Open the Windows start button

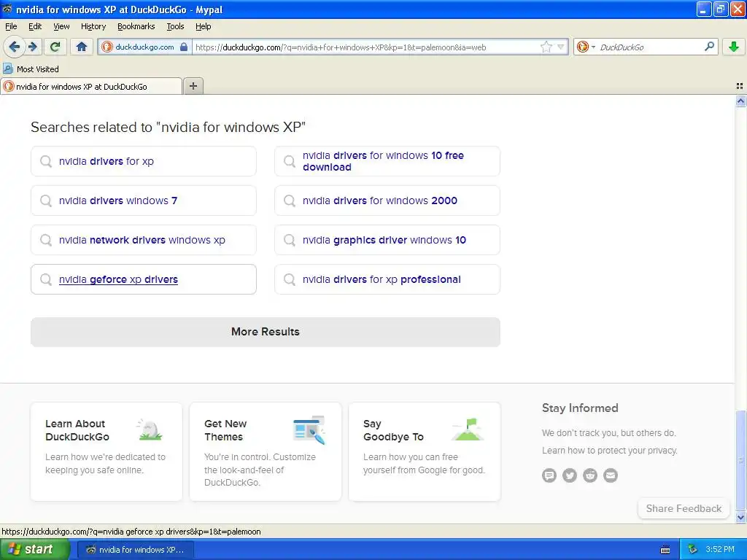click(x=34, y=550)
